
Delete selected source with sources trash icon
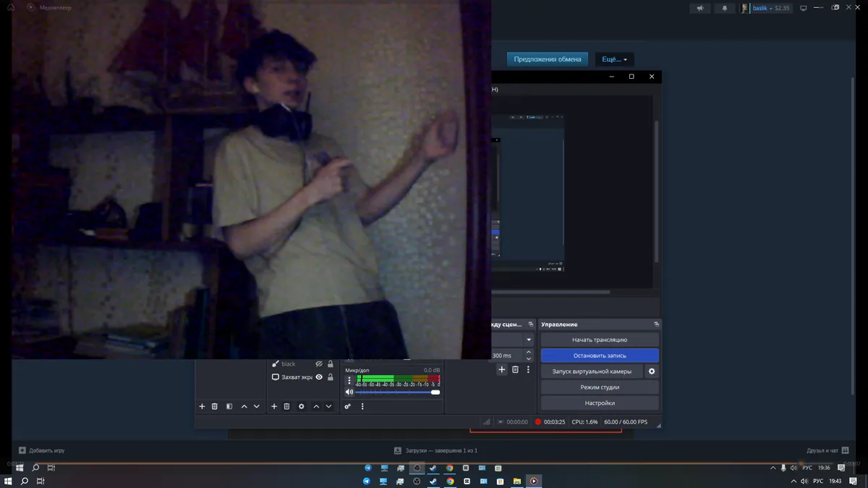[x=286, y=406]
